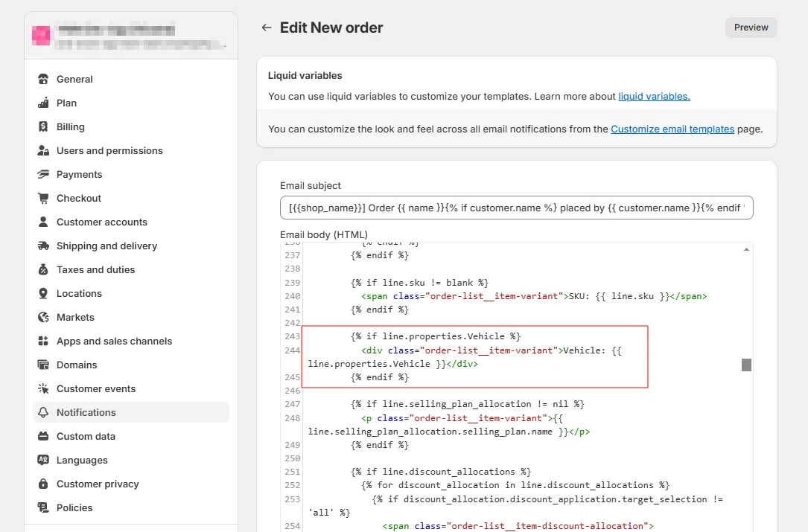The height and width of the screenshot is (532, 808).
Task: Click the General store icon in sidebar
Action: 43,79
